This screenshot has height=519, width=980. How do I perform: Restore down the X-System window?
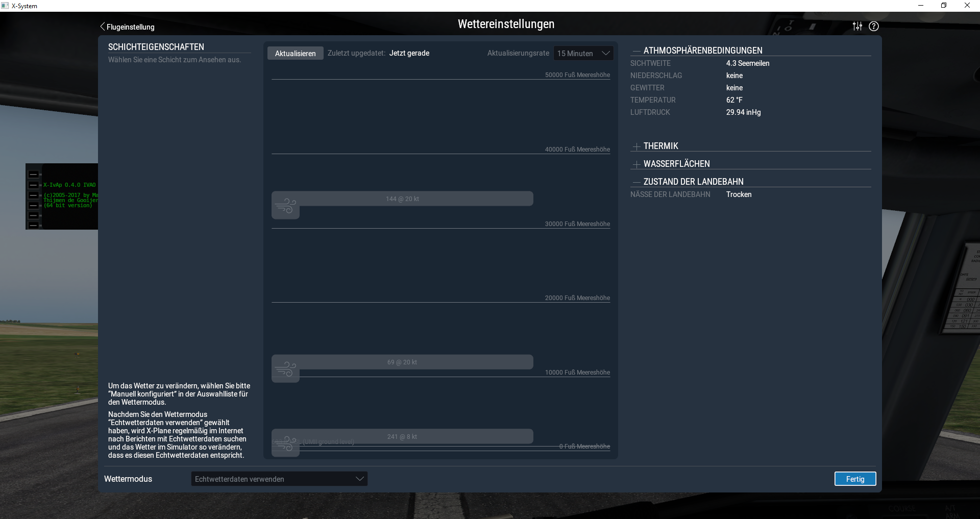(944, 6)
